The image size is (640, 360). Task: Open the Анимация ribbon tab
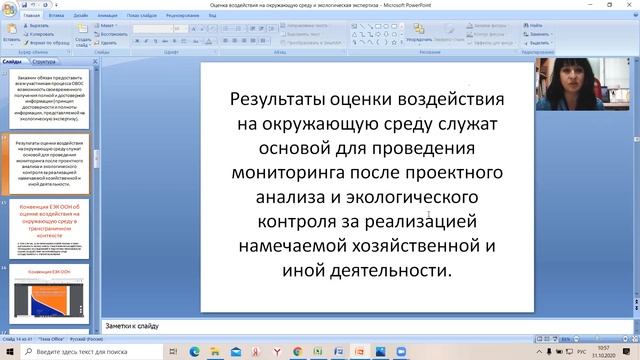coord(107,16)
